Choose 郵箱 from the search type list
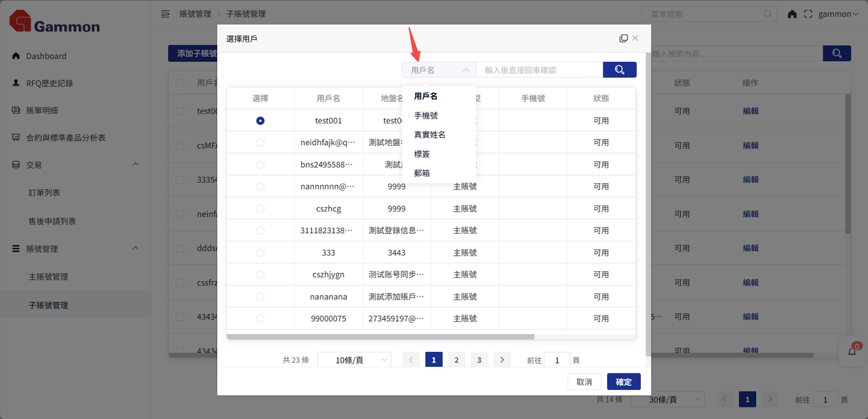 (x=422, y=173)
